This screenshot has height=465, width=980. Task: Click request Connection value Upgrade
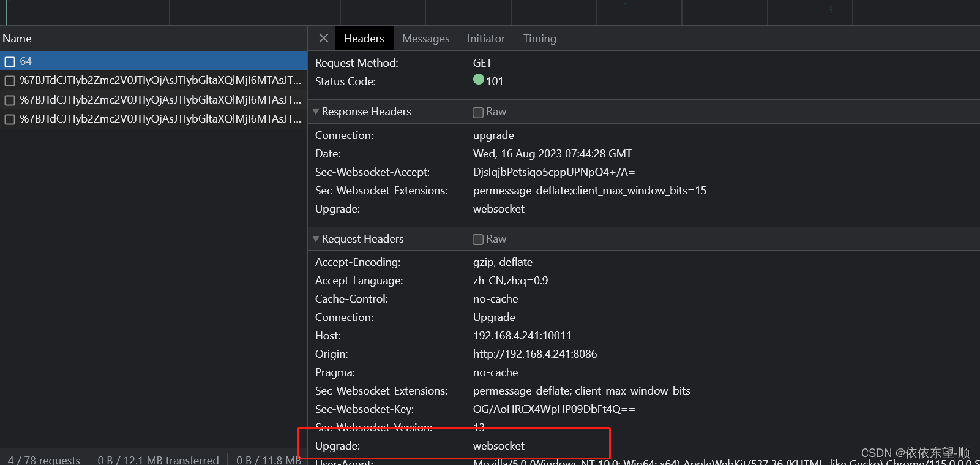click(x=494, y=317)
